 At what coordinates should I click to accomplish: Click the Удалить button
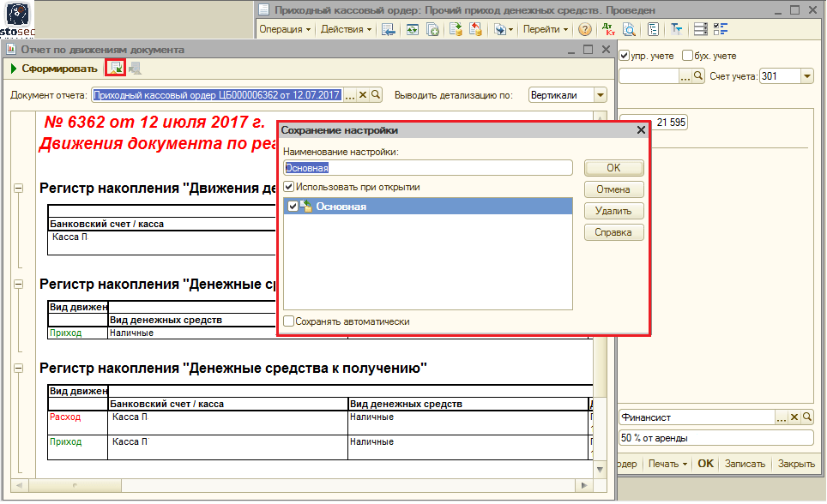click(x=614, y=212)
